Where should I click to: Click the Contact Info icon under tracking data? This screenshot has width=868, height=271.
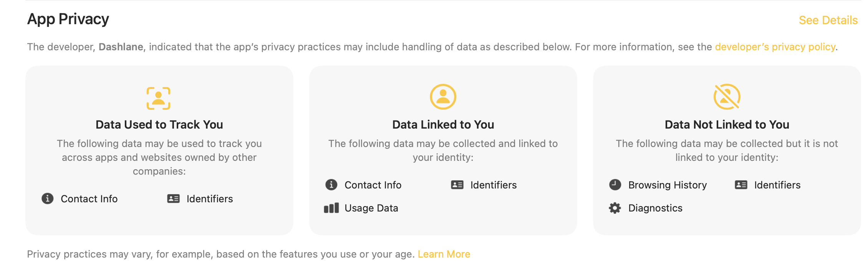(x=48, y=198)
